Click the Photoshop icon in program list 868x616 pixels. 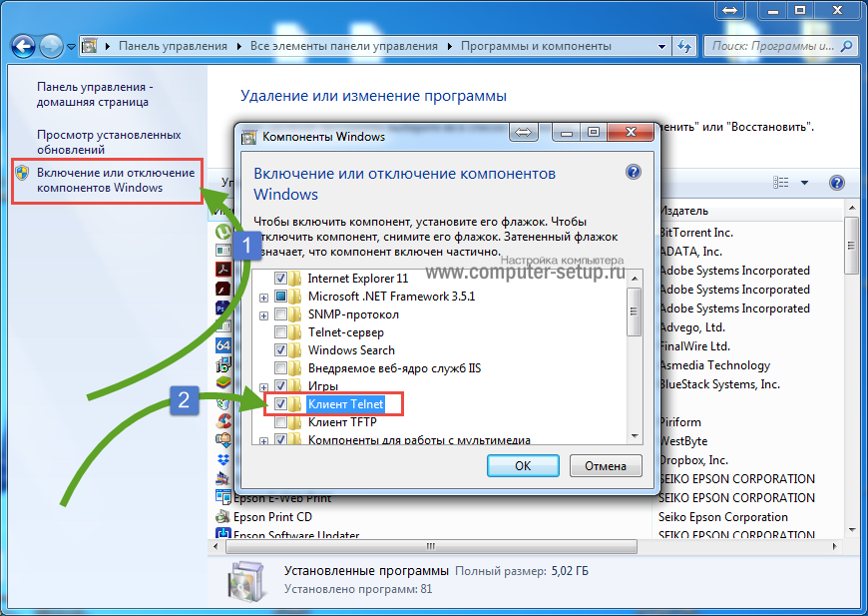(221, 308)
